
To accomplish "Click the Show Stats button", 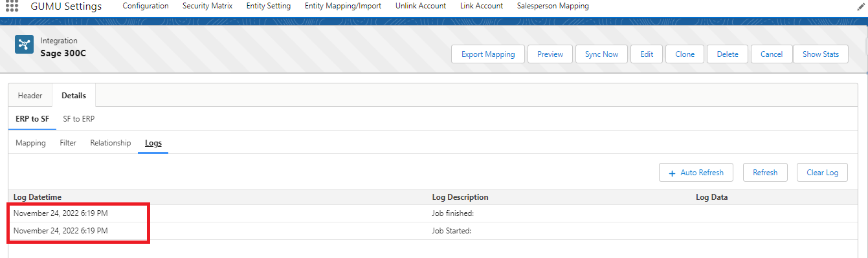I will (821, 54).
